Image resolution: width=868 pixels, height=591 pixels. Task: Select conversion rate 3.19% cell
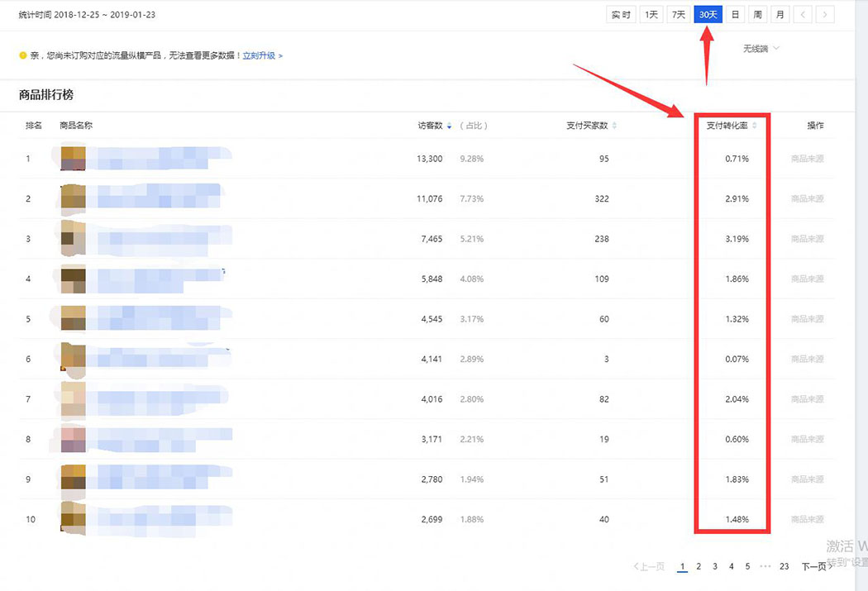tap(737, 239)
